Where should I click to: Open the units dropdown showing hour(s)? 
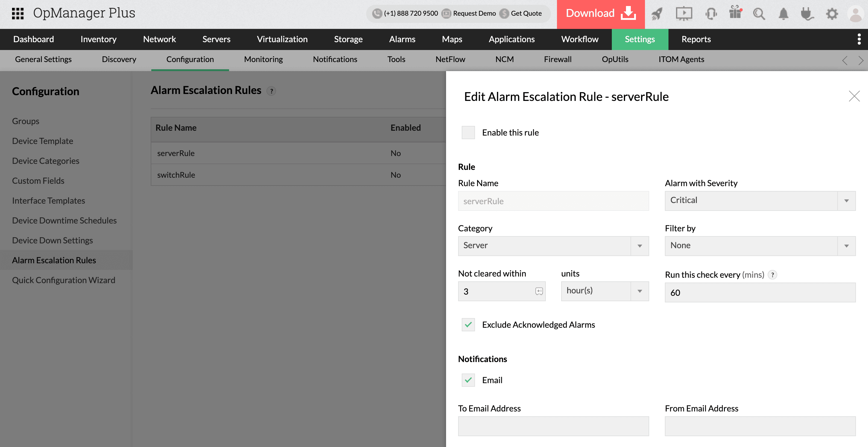[x=605, y=291]
